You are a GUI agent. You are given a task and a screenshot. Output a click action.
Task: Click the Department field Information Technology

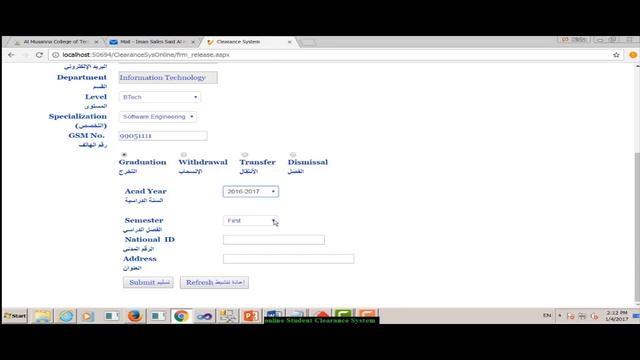click(168, 78)
